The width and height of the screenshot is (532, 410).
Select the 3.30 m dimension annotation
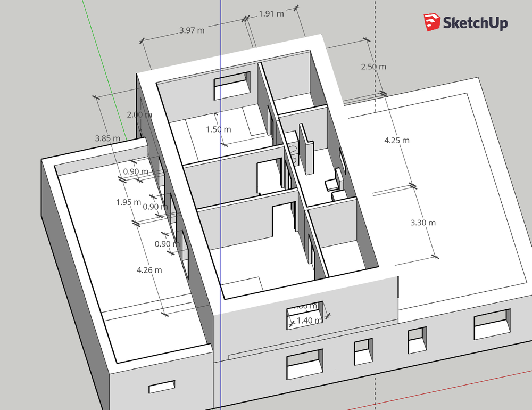[423, 223]
